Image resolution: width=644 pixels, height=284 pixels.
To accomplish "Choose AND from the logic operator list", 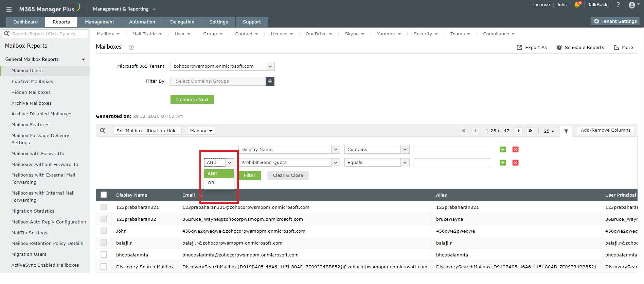I will pos(219,174).
